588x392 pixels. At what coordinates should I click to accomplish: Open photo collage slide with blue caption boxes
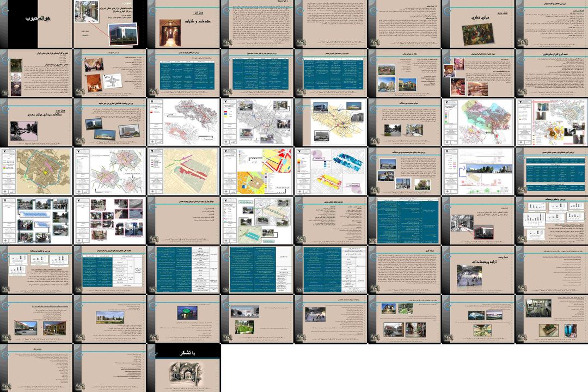click(x=36, y=220)
